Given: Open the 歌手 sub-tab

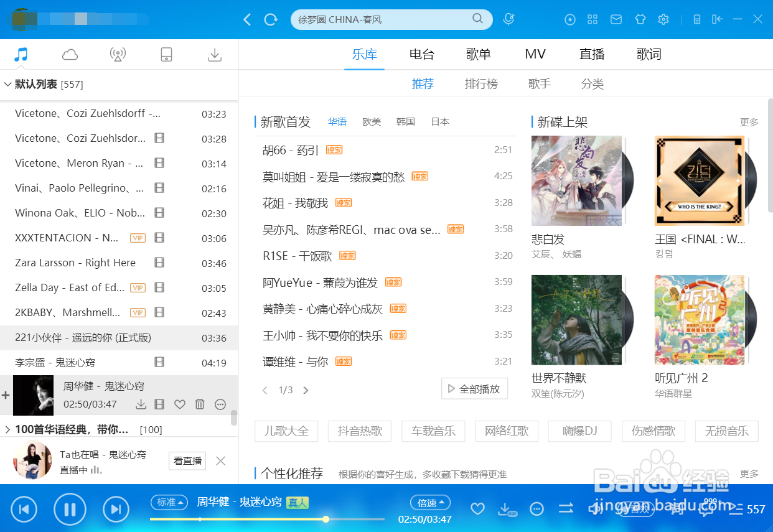Looking at the screenshot, I should [x=539, y=84].
